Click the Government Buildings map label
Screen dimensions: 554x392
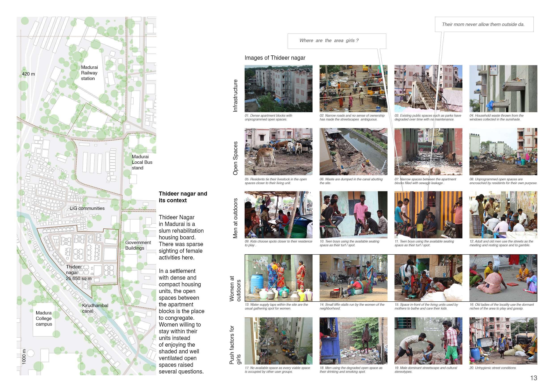[138, 245]
